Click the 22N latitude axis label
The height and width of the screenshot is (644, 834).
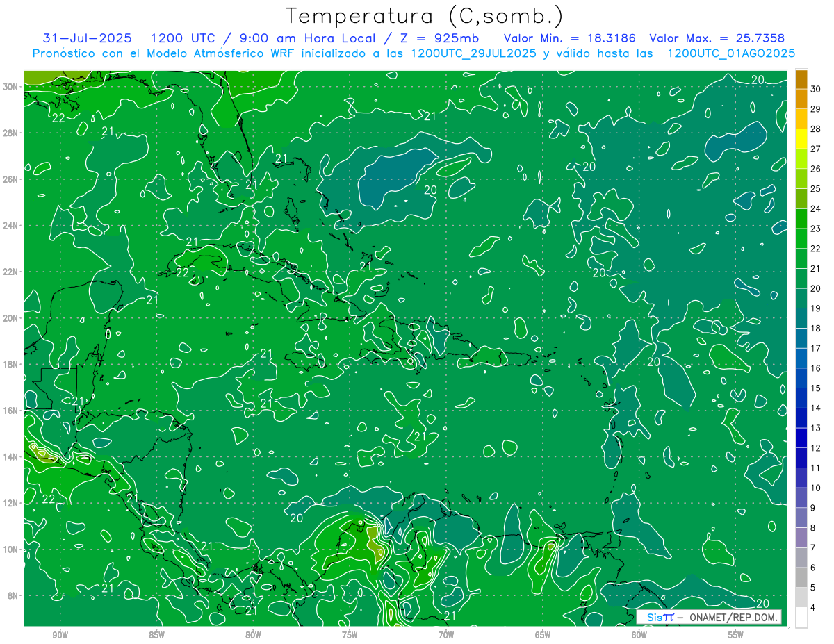coord(11,272)
